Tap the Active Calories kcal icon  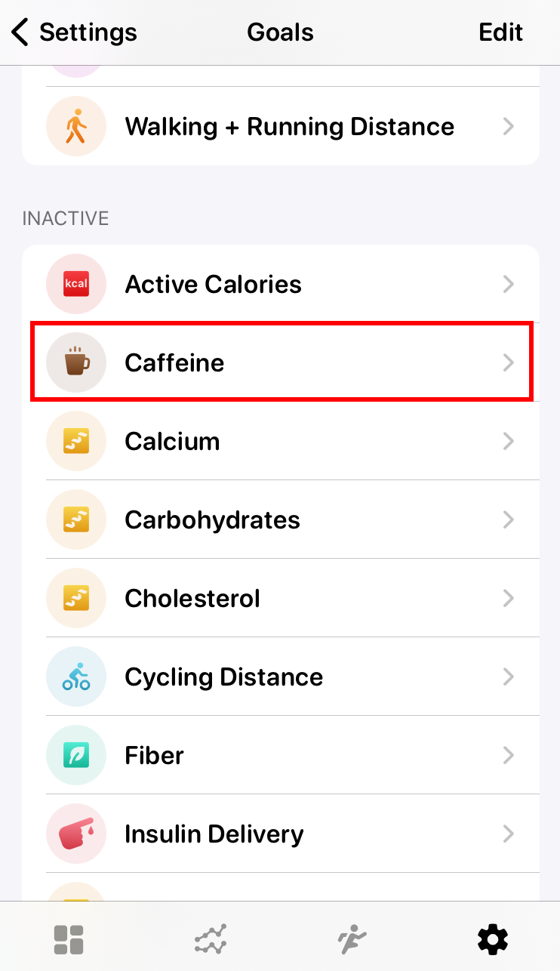tap(75, 285)
